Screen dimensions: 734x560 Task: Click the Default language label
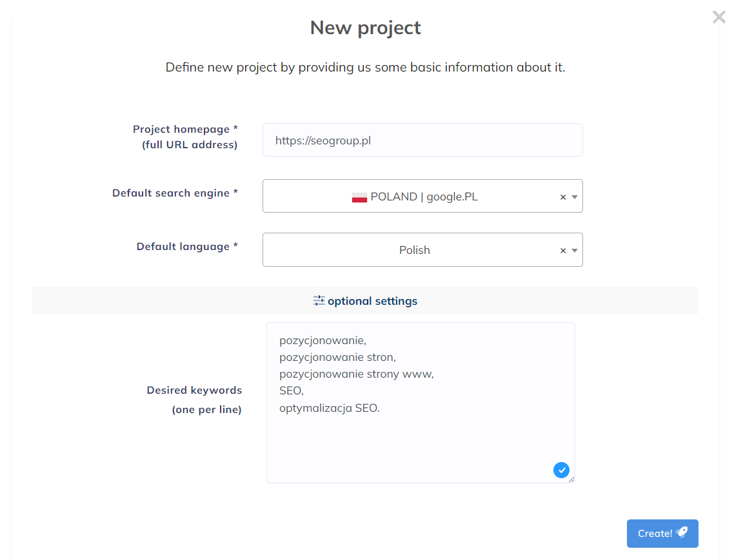click(x=187, y=247)
